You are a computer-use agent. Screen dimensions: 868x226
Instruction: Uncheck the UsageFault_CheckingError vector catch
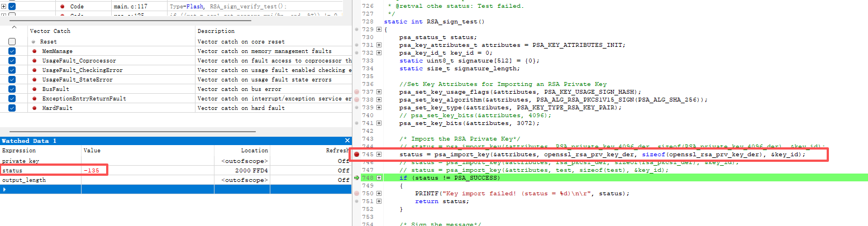(12, 70)
